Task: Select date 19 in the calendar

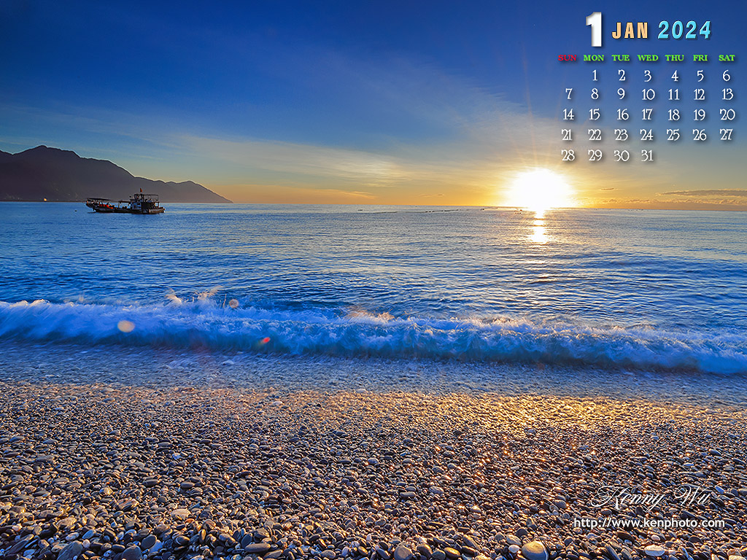Action: (700, 114)
